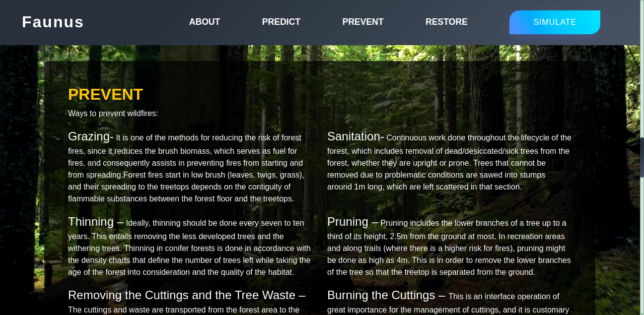
Task: Click the 'Ways to prevent wildfires' subtitle
Action: 113,113
